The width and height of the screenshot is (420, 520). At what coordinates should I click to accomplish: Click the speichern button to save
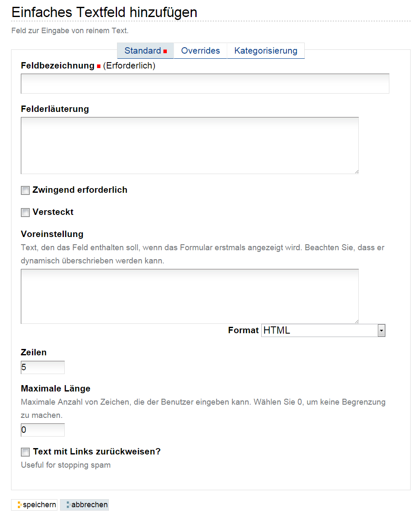pos(34,505)
